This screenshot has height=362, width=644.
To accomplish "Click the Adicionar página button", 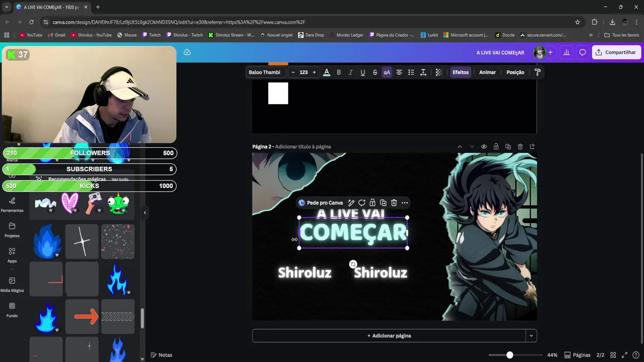I will click(388, 336).
